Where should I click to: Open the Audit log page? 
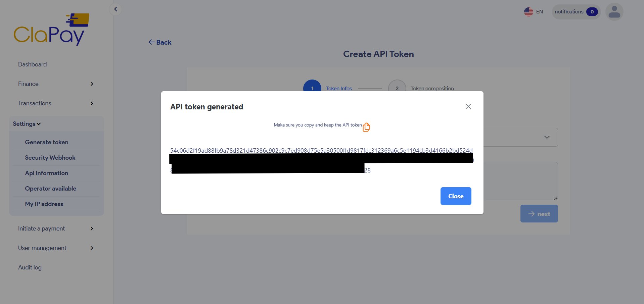(x=30, y=267)
